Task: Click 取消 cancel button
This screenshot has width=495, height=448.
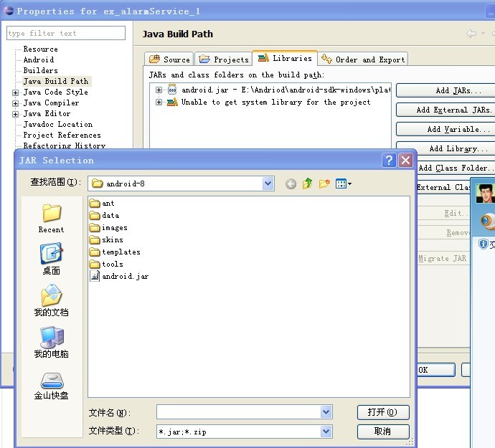Action: coord(383,432)
